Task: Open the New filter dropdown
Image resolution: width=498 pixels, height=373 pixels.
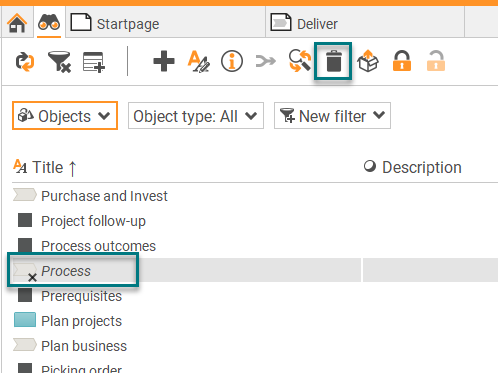Action: pos(332,116)
